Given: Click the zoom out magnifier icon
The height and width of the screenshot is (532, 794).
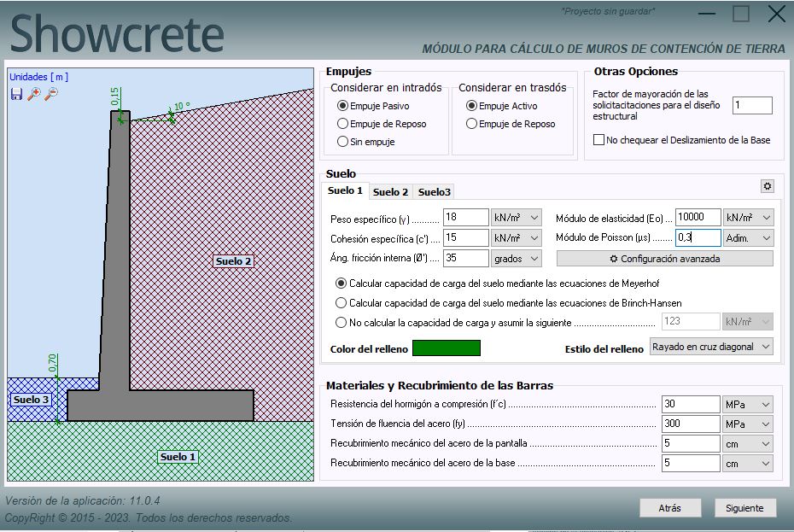Looking at the screenshot, I should (x=51, y=94).
